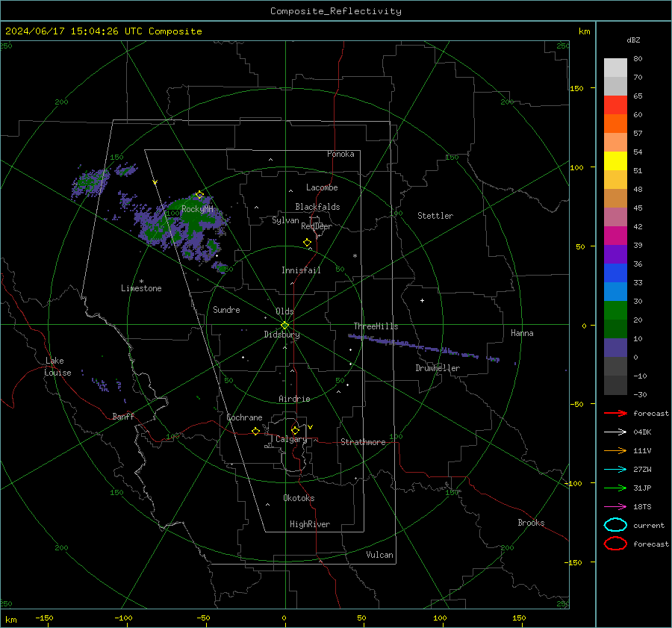Select the Drumheller label
Image resolution: width=672 pixels, height=628 pixels.
click(438, 368)
